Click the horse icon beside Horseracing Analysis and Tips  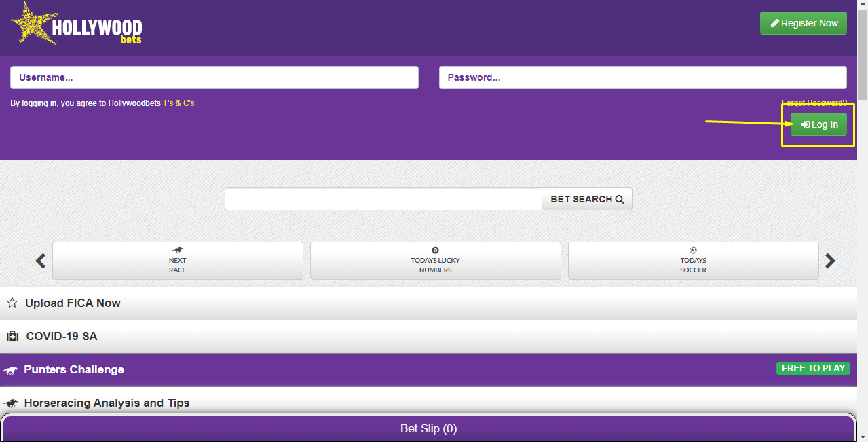coord(12,403)
